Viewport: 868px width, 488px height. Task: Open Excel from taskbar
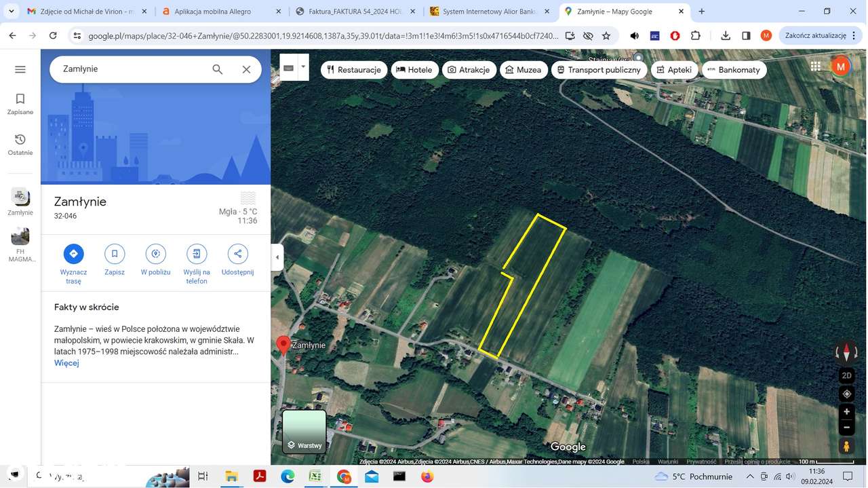(x=315, y=476)
